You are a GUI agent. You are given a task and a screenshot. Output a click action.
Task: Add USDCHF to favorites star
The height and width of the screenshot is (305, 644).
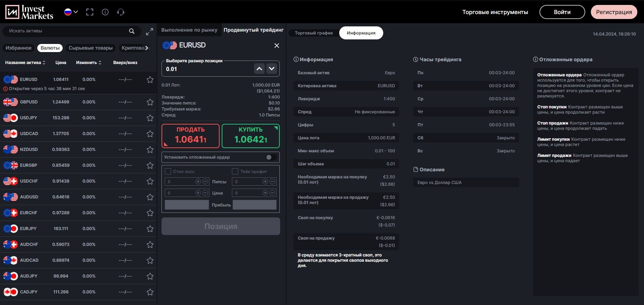click(150, 181)
